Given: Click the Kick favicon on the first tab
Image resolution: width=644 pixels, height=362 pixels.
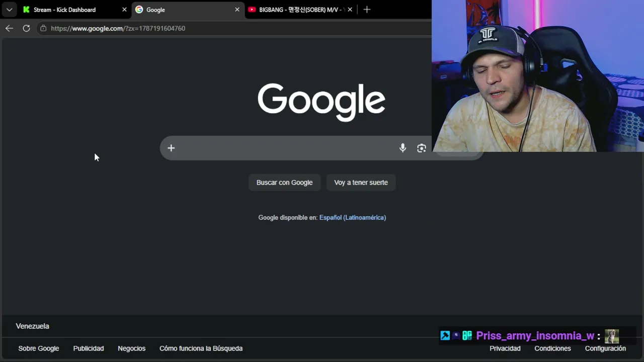Looking at the screenshot, I should point(26,10).
